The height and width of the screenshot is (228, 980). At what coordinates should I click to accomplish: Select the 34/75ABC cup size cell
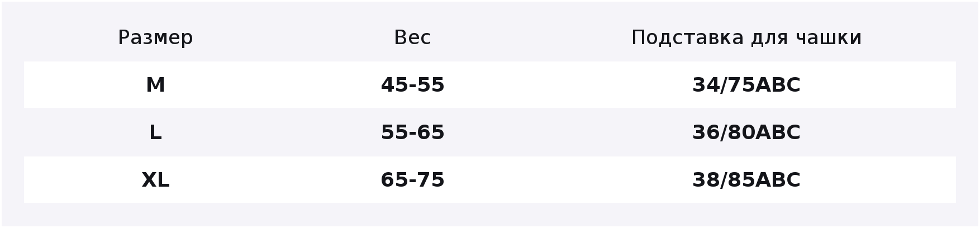pos(746,85)
